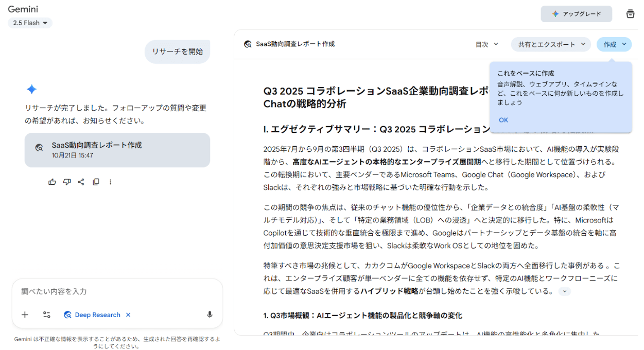Expand the citation chevron after ハイブリッド戦略 paragraph
Viewport: 644px width, 350px height.
click(x=565, y=291)
